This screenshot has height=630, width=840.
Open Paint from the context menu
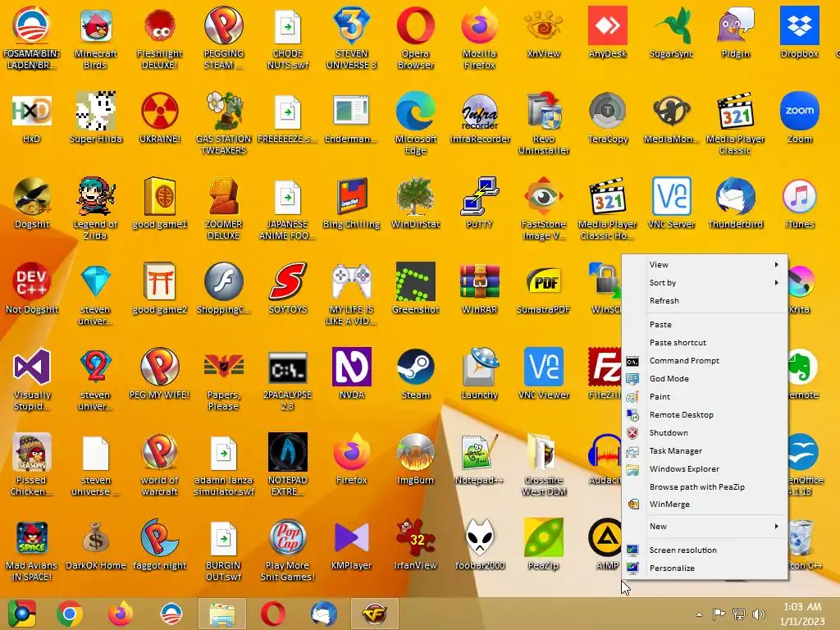tap(705, 397)
